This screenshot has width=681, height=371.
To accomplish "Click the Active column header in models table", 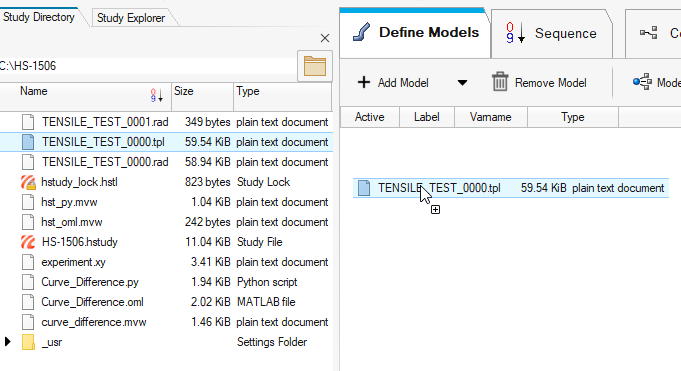I will coord(370,117).
